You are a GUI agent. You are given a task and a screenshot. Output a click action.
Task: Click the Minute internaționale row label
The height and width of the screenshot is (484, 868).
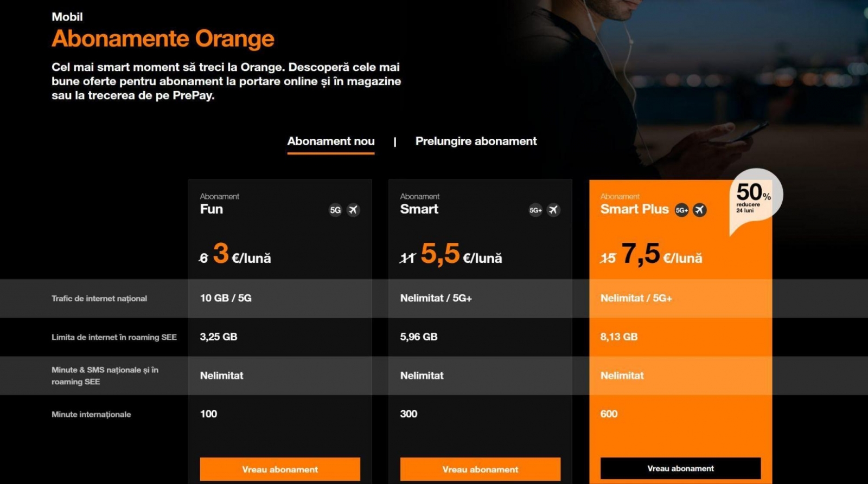91,415
